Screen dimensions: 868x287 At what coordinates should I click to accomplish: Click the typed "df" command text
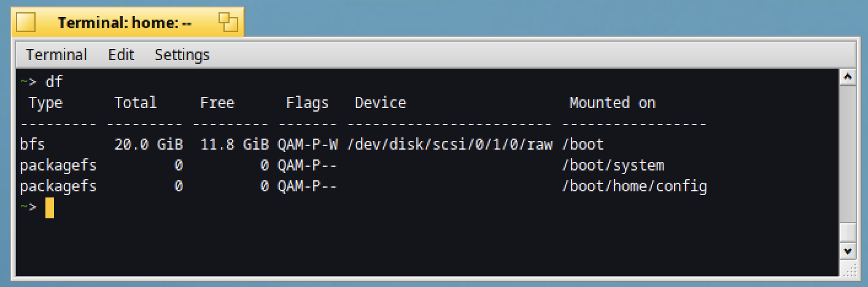[54, 82]
